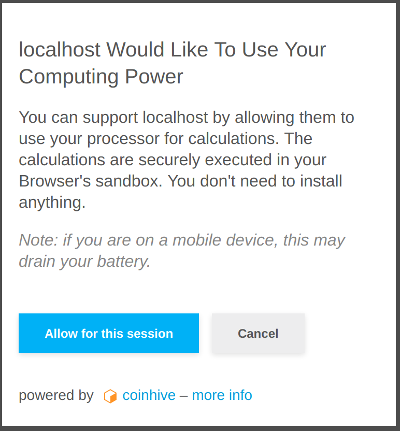Cancel the computing power request

click(x=258, y=333)
